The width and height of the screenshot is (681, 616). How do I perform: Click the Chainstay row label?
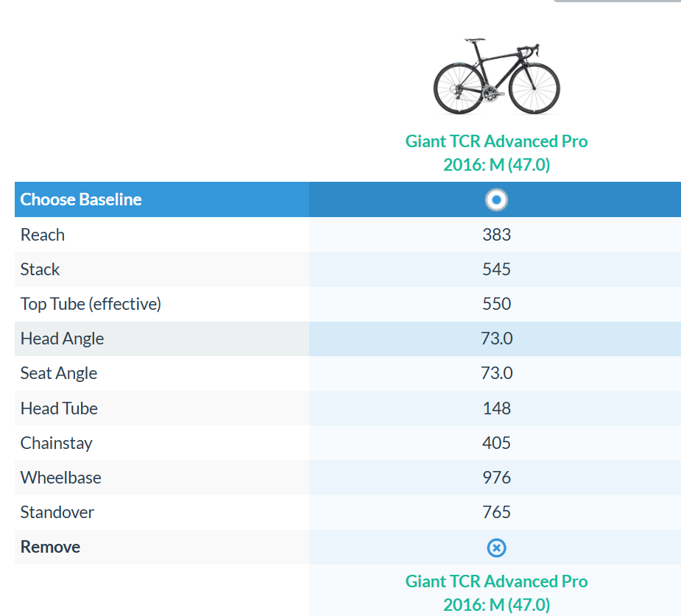(57, 443)
